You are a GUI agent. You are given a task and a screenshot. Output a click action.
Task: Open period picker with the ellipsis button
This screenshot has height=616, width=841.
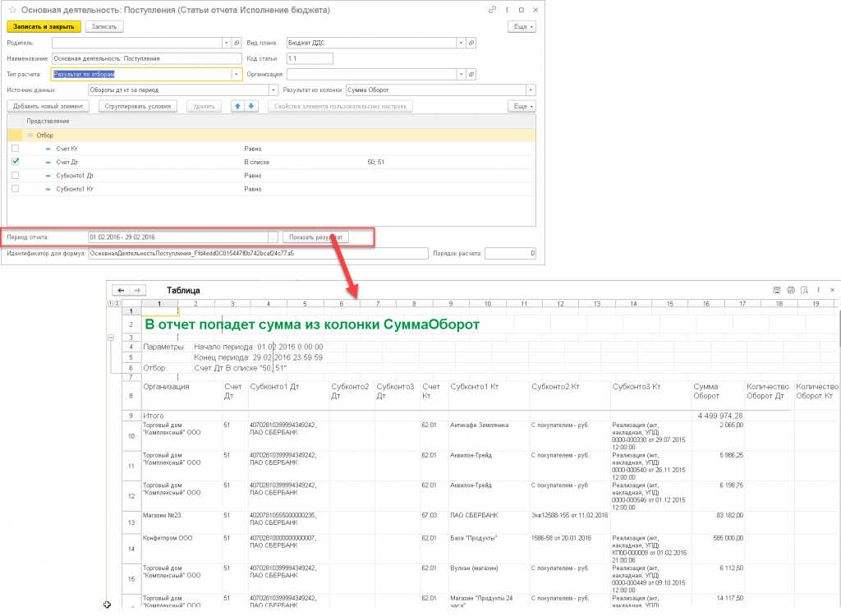click(273, 237)
